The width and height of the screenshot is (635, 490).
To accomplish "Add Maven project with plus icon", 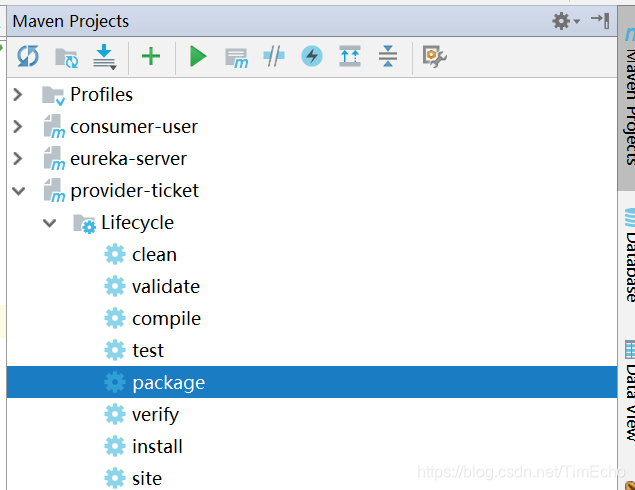I will (151, 56).
